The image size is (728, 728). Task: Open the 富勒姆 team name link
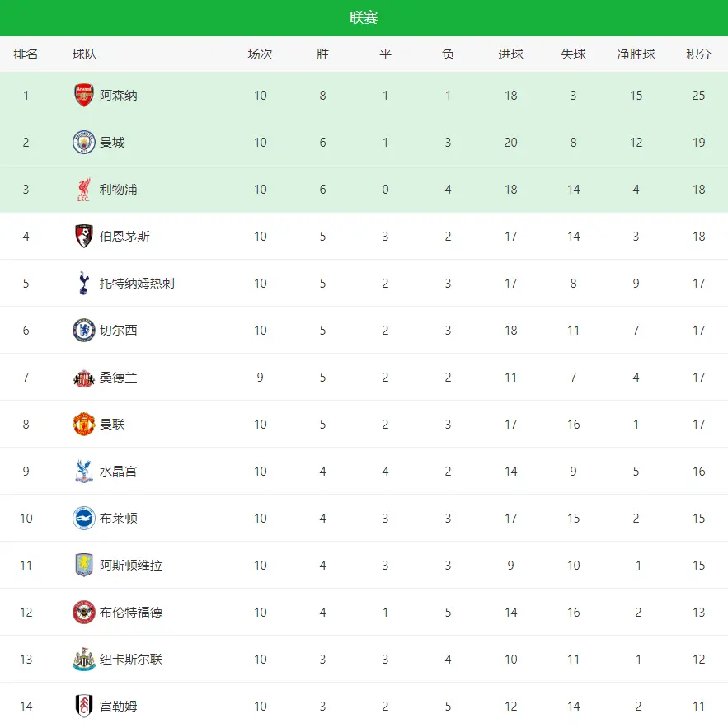119,707
